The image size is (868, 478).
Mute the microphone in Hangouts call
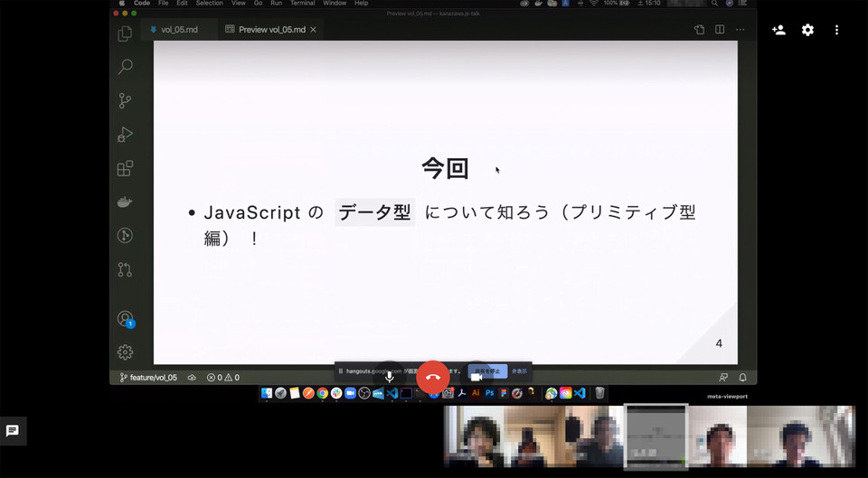click(x=390, y=377)
